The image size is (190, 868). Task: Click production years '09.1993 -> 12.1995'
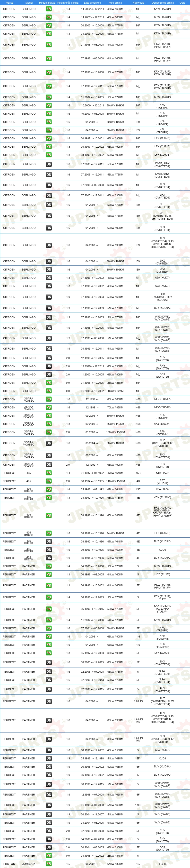point(92,549)
